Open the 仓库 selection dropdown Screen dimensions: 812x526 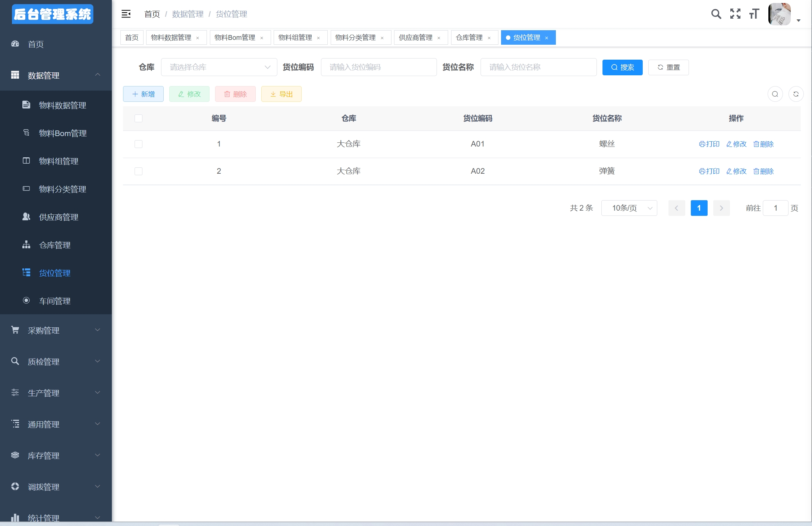(x=219, y=67)
